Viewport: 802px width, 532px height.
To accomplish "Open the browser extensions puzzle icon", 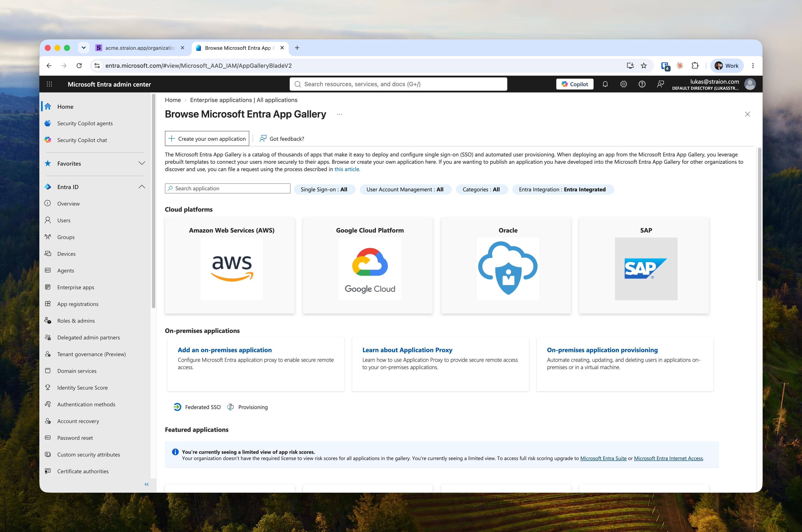I will 695,66.
